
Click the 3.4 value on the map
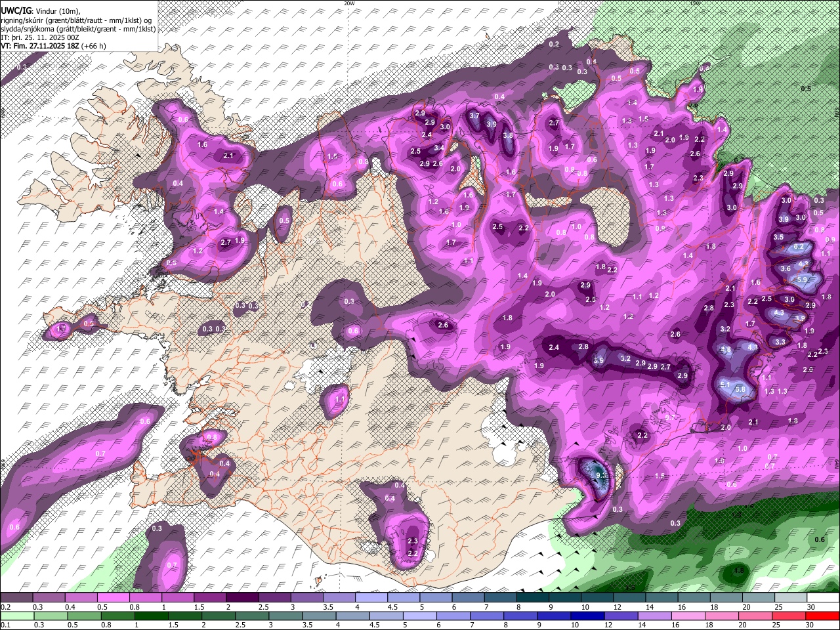(439, 148)
